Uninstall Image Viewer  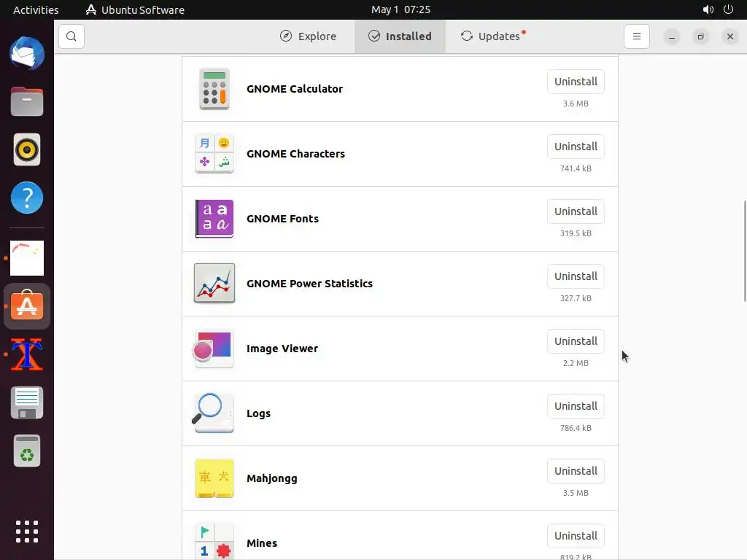click(x=576, y=341)
